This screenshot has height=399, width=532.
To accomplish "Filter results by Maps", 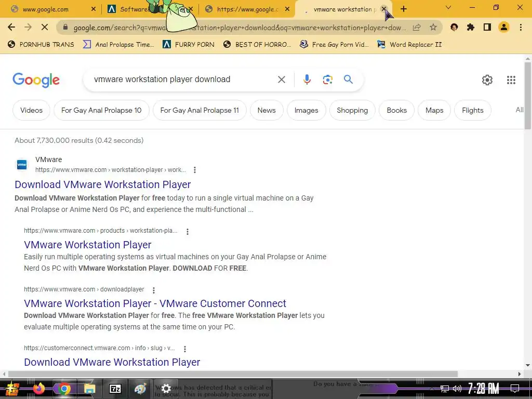I will (x=434, y=110).
